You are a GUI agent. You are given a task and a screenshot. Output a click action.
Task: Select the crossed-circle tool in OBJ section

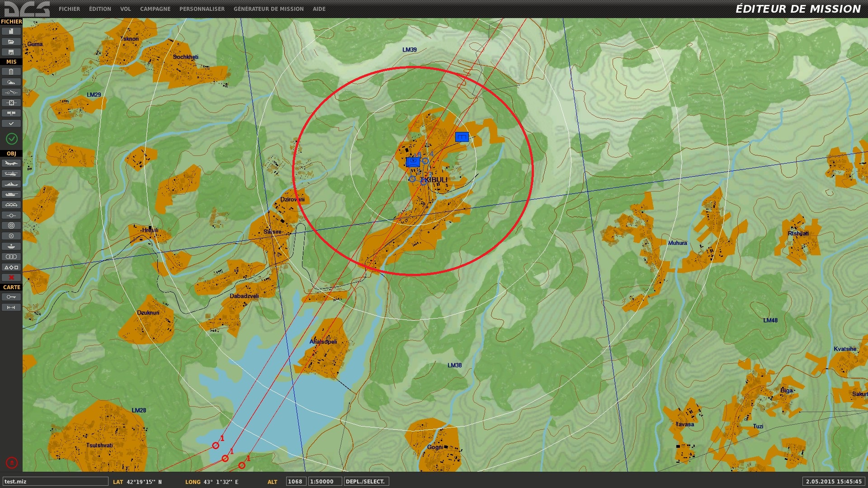[11, 236]
